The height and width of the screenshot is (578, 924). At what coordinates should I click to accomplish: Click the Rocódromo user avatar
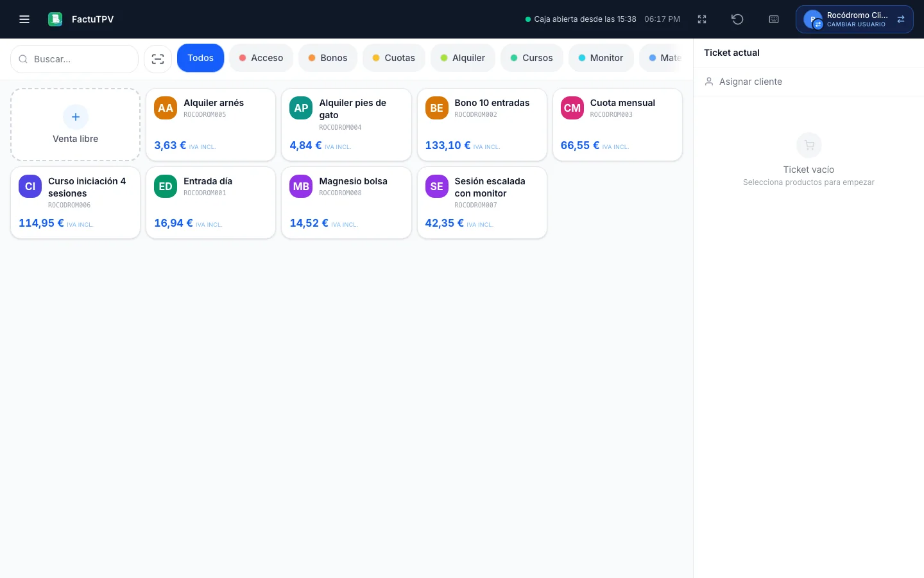(x=813, y=19)
